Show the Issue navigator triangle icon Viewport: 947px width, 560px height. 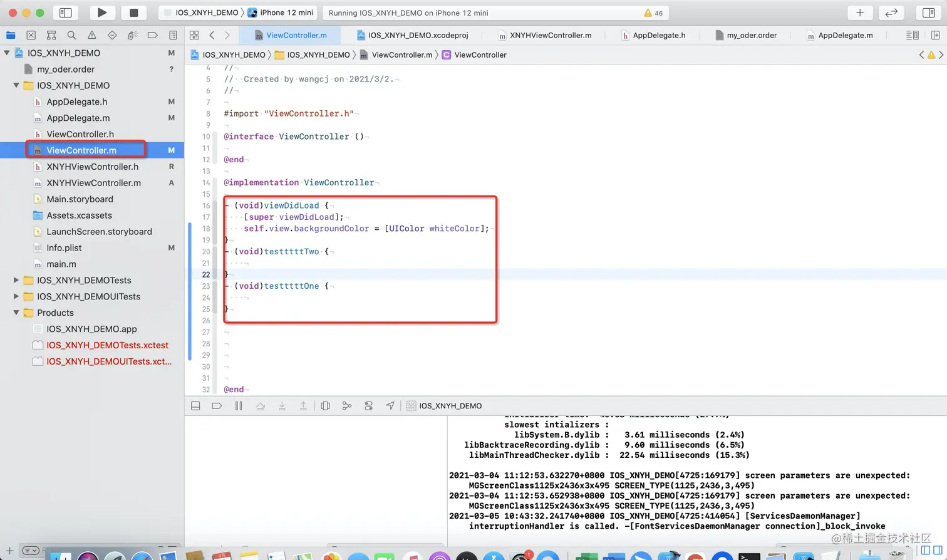coord(92,35)
